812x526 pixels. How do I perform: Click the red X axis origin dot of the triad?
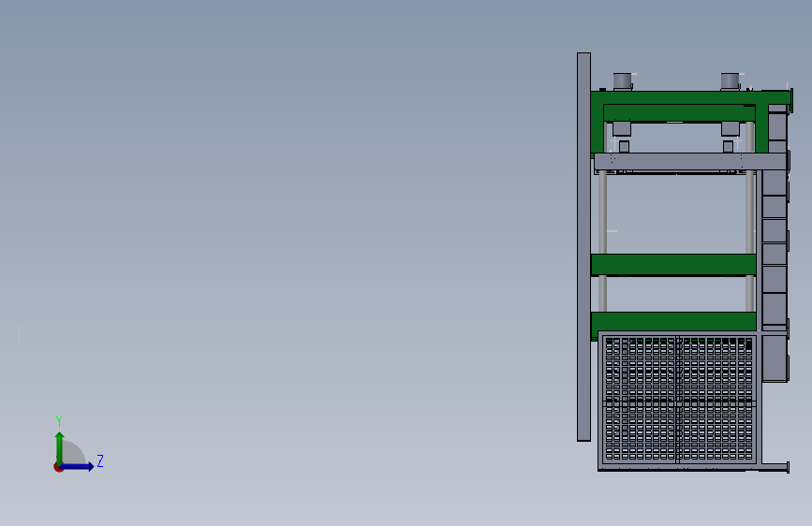(x=58, y=467)
